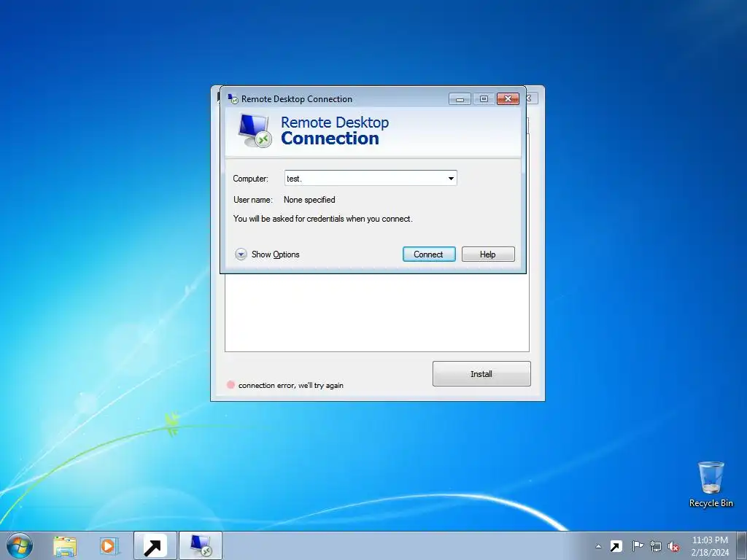Image resolution: width=747 pixels, height=560 pixels.
Task: Switch to the arrow-icon taskbar app
Action: tap(155, 545)
